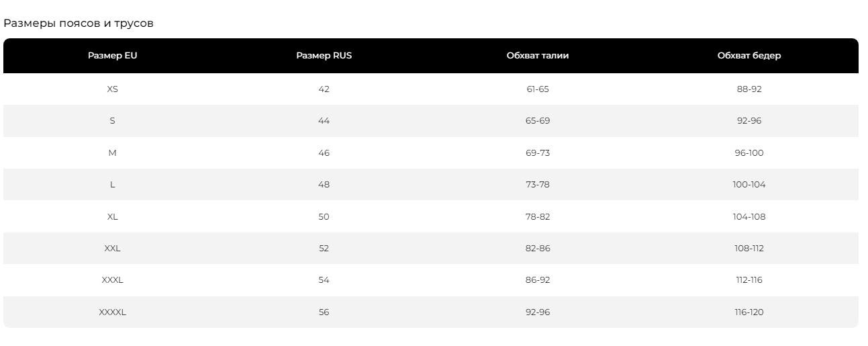Select the L size cell
Screen dimensions: 868x346
click(x=112, y=184)
